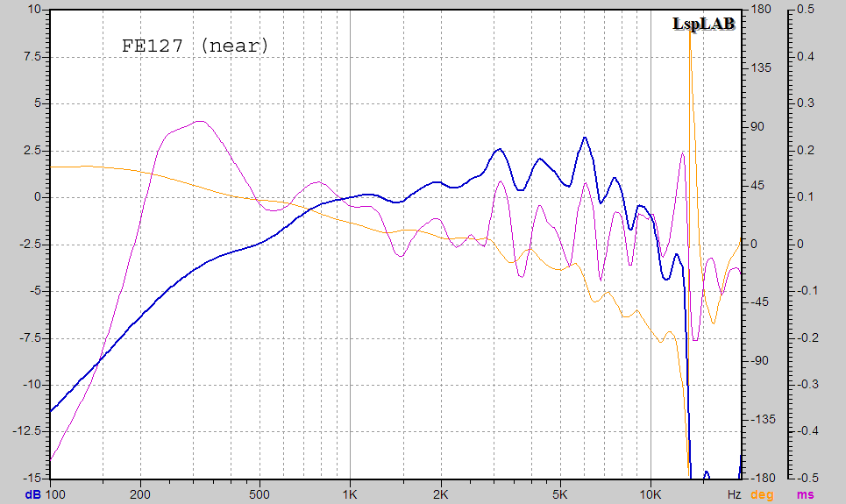Click the magenta curve peak near 300 Hz
The height and width of the screenshot is (504, 846).
pos(200,122)
